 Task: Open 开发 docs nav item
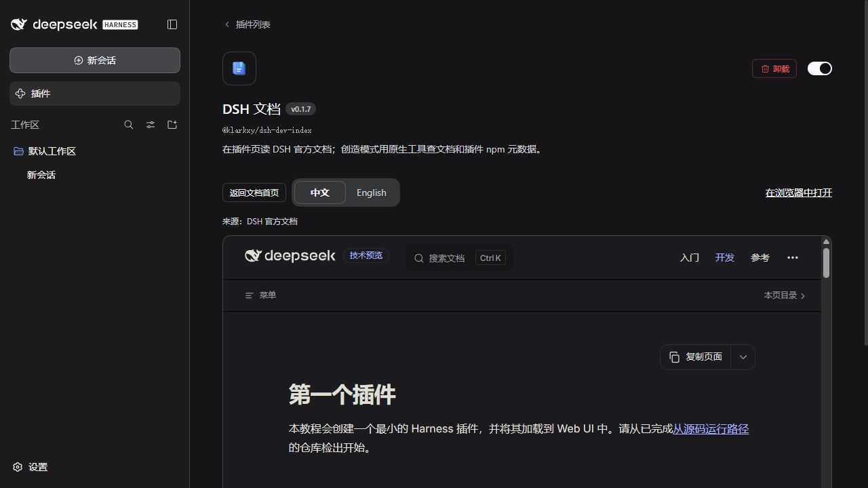coord(725,258)
